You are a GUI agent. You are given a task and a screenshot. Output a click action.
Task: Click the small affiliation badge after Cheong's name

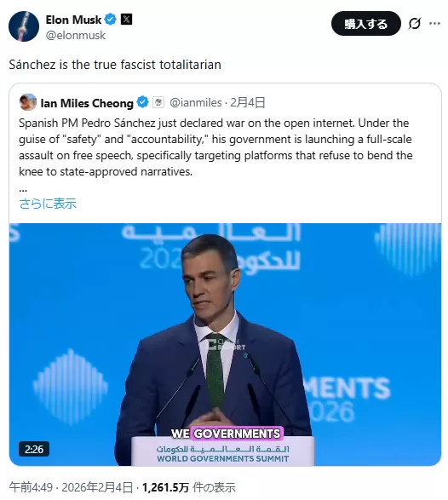tap(158, 102)
